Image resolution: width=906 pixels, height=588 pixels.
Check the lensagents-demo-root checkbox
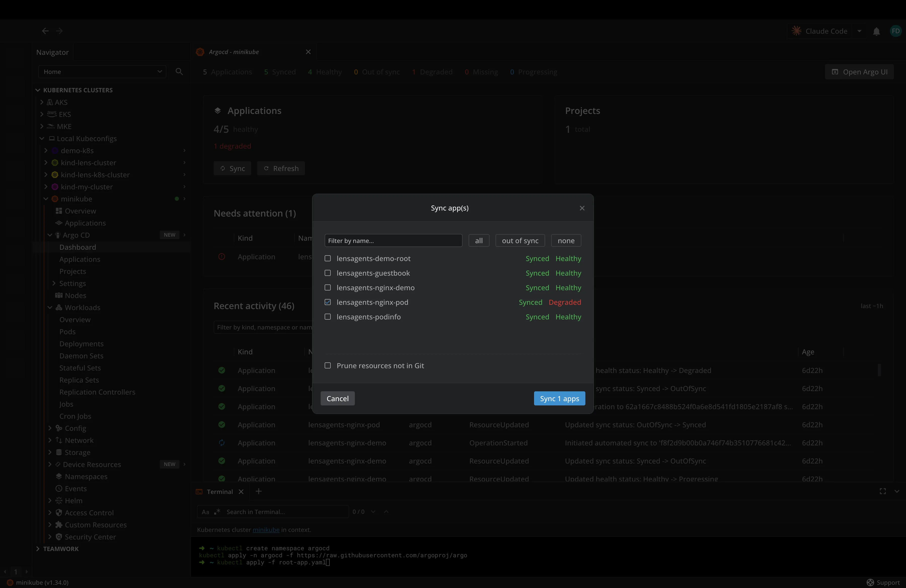tap(327, 258)
